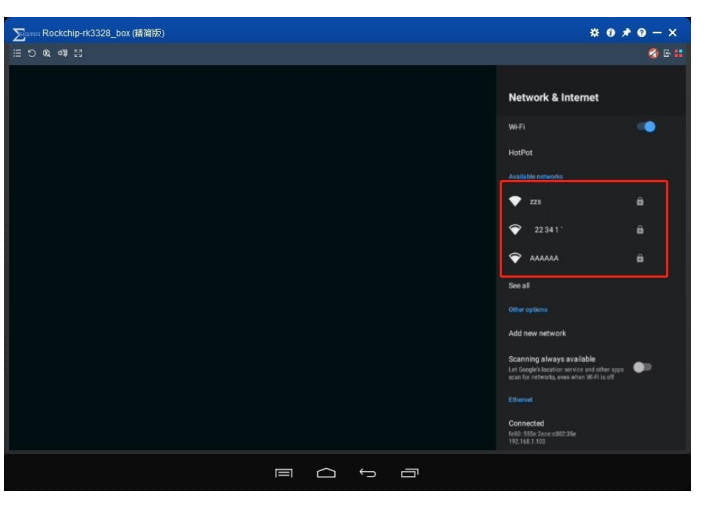Enter fullscreen using the expand toolbar icon
This screenshot has width=707, height=508.
pos(78,54)
